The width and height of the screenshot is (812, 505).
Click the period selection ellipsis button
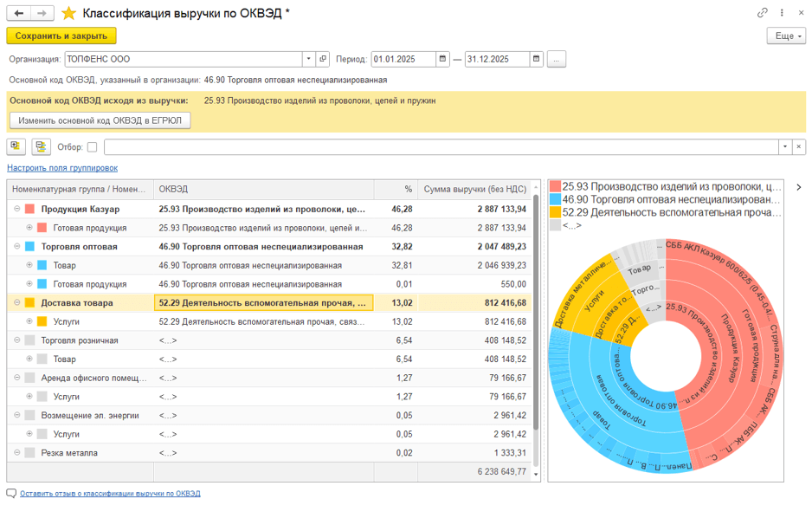557,59
